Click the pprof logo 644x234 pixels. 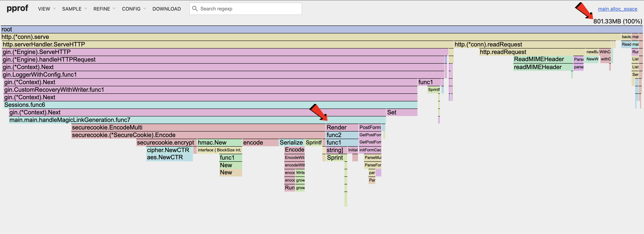[x=17, y=8]
